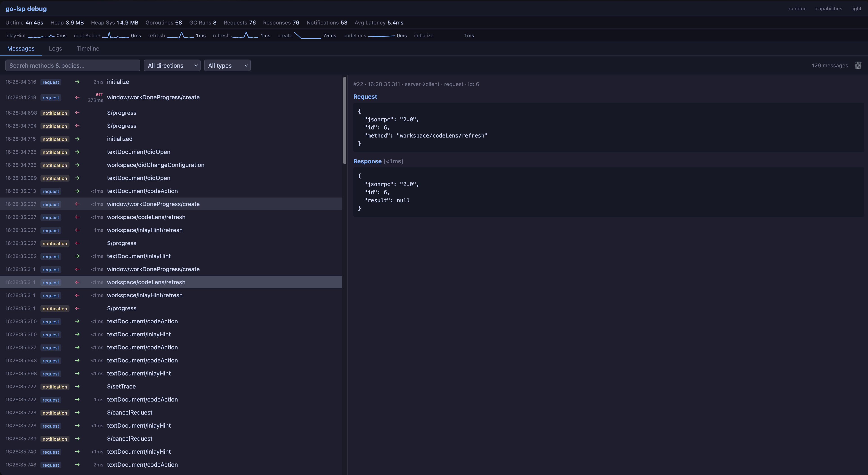Open the All types dropdown
This screenshot has width=868, height=475.
pos(227,66)
